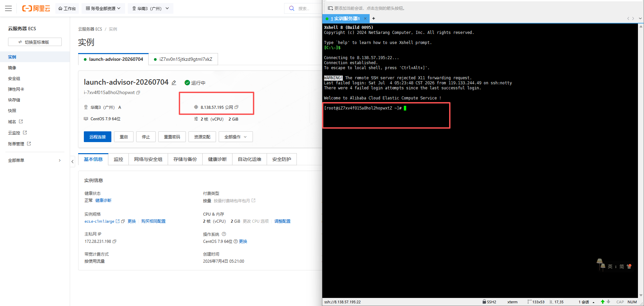Switch to the 监控 tab
Viewport: 644px width, 306px height.
coord(118,159)
